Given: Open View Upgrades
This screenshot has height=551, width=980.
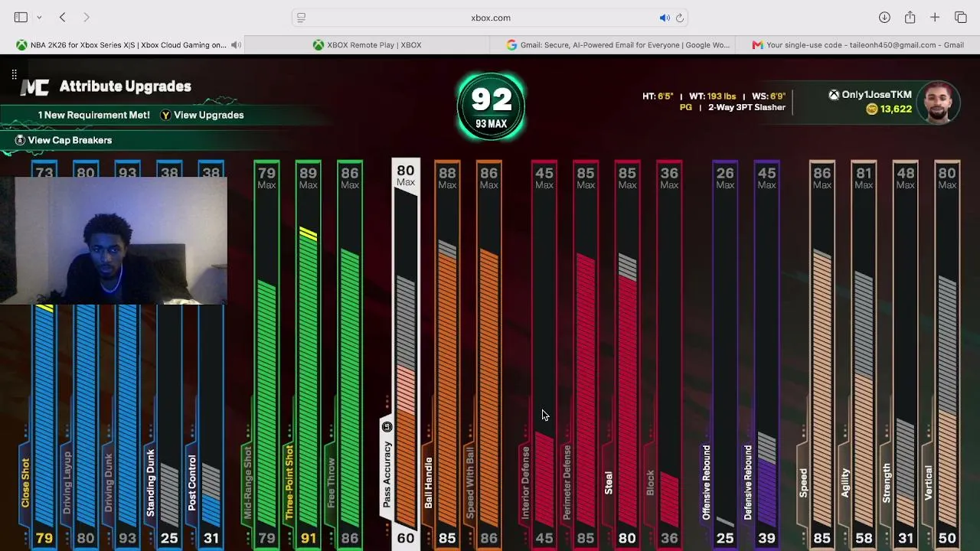Looking at the screenshot, I should pyautogui.click(x=208, y=115).
